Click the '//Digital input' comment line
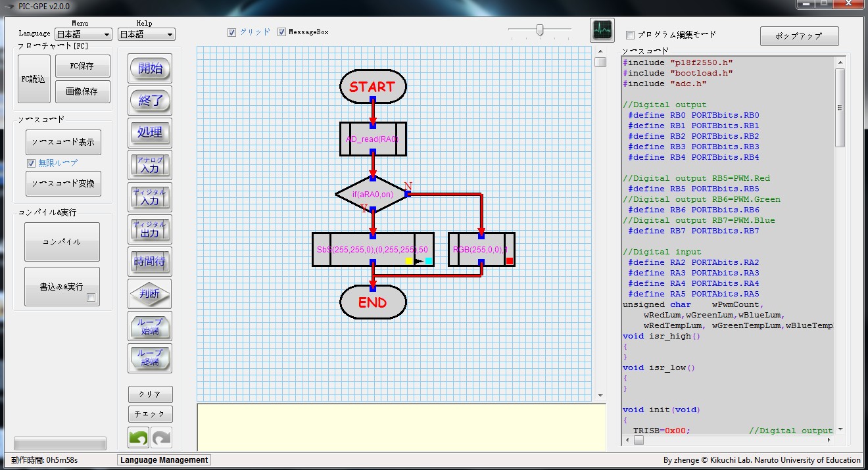The height and width of the screenshot is (470, 868). click(662, 252)
